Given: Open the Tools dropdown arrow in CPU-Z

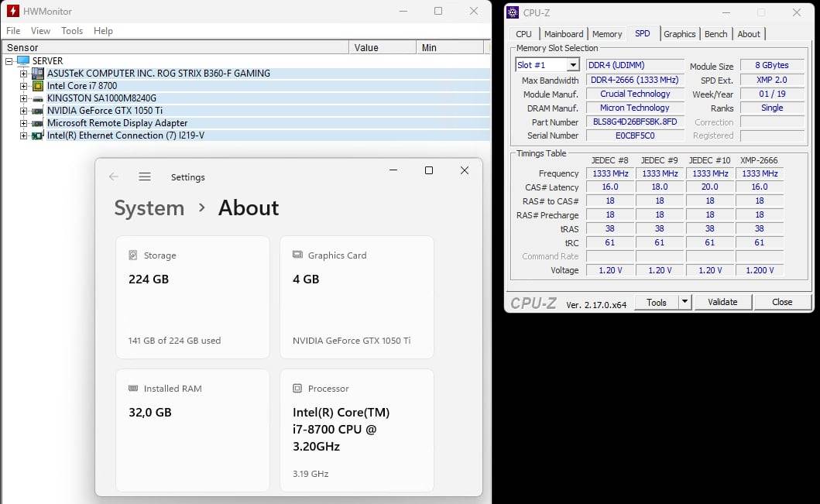Looking at the screenshot, I should click(x=684, y=303).
